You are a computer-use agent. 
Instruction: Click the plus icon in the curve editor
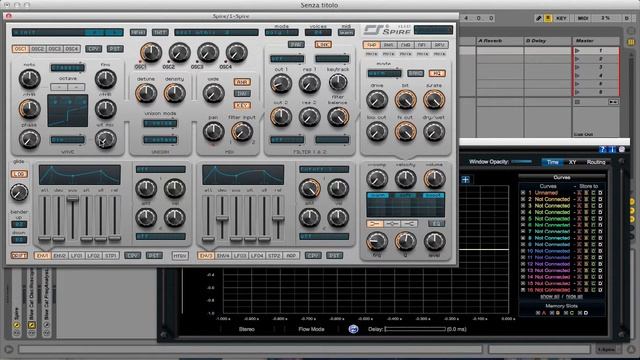[465, 180]
